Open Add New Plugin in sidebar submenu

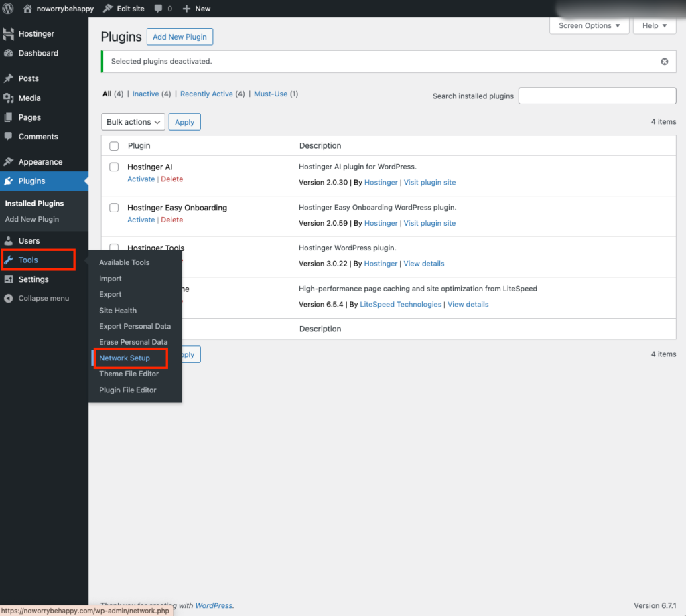tap(31, 219)
